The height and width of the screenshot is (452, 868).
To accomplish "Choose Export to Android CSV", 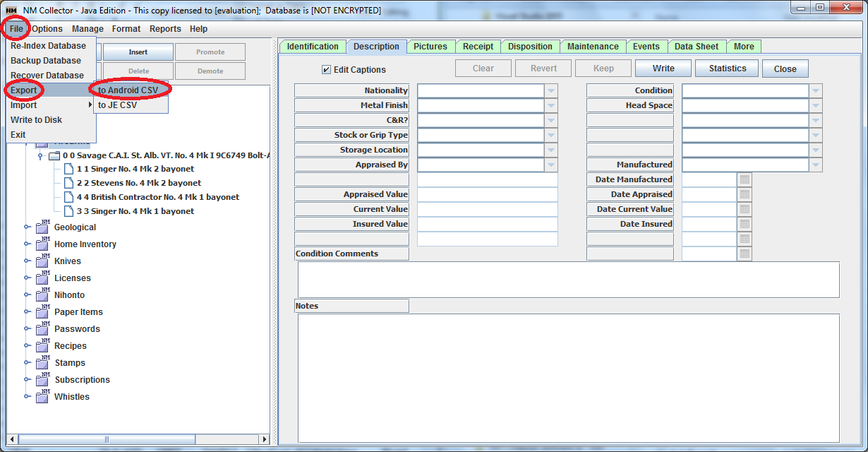I will 127,90.
